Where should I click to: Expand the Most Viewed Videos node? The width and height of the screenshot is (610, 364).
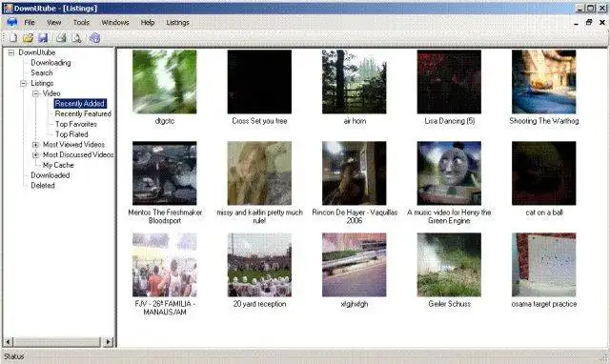pos(35,145)
